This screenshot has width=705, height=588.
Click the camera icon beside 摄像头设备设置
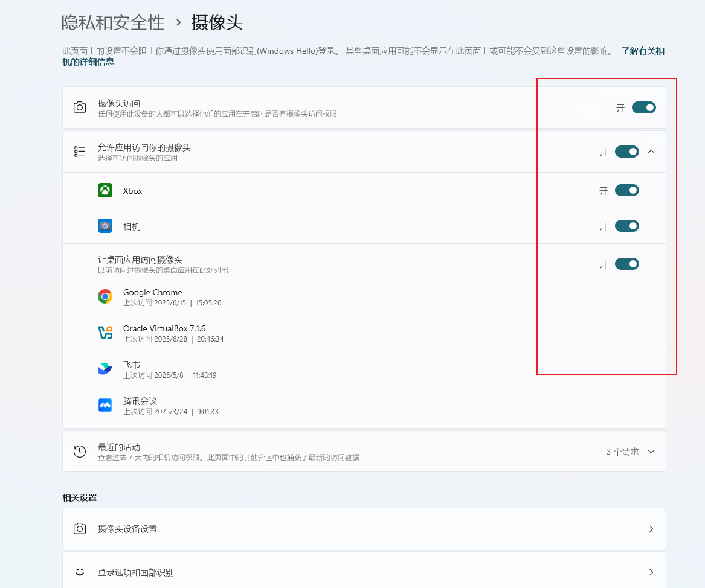(80, 529)
